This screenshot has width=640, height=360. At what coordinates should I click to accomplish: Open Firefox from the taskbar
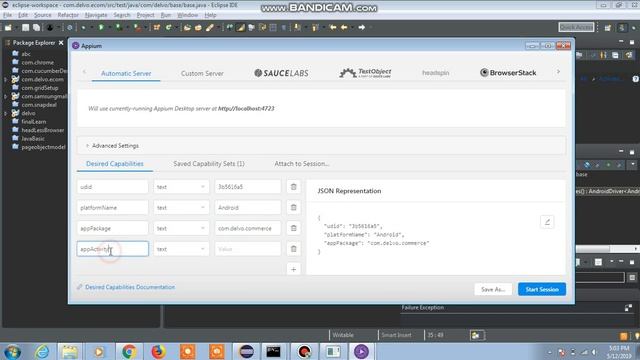pyautogui.click(x=158, y=351)
